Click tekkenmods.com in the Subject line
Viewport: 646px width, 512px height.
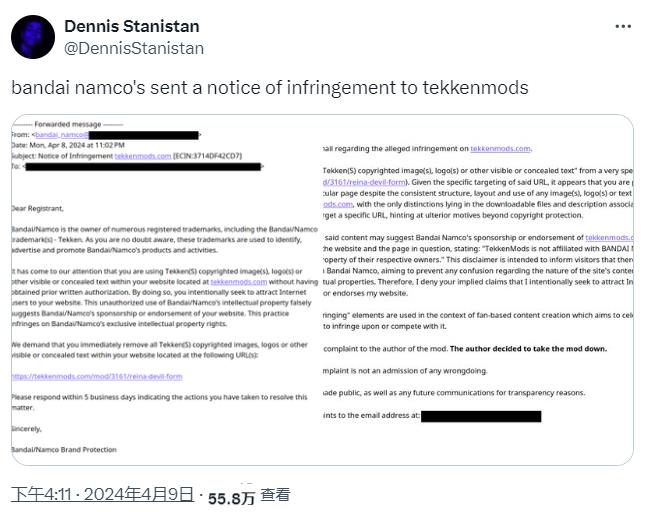click(140, 156)
